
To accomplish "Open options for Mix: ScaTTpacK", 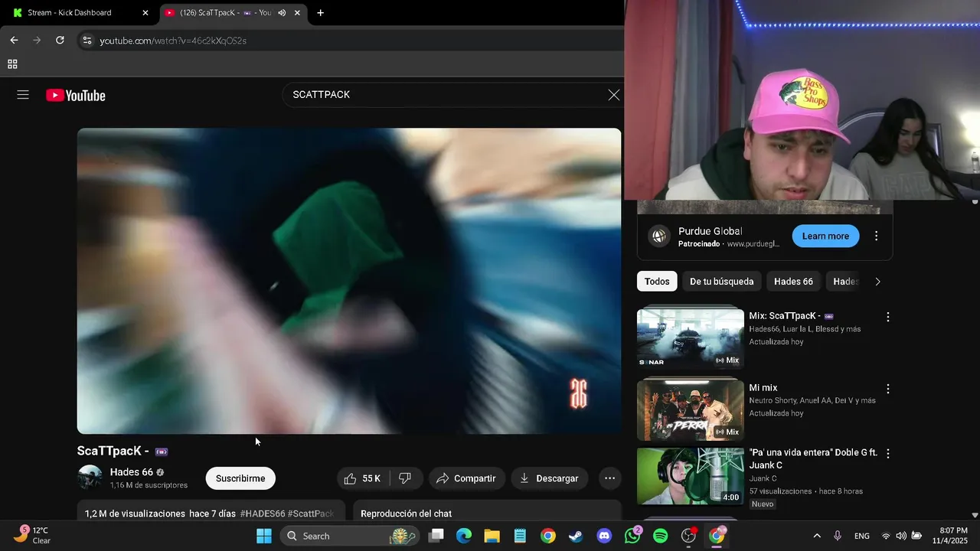I will tap(888, 317).
